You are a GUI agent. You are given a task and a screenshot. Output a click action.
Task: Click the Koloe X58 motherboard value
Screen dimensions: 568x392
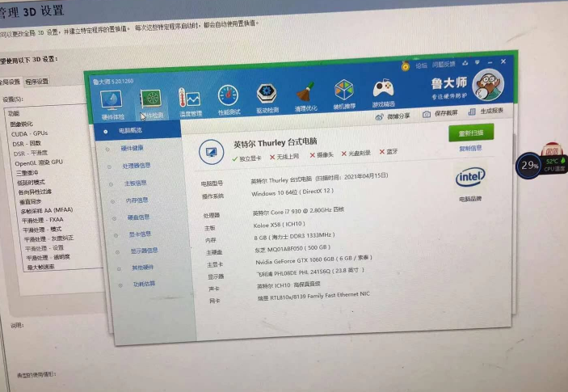click(280, 225)
